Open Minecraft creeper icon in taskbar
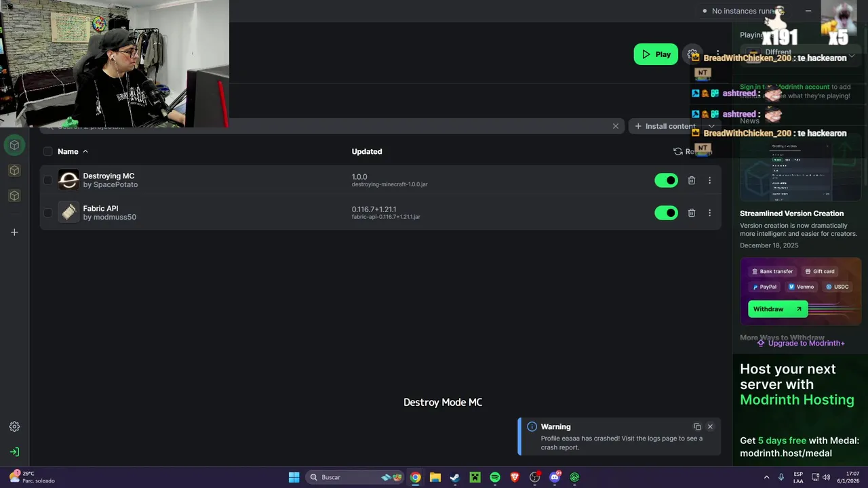 (x=475, y=477)
